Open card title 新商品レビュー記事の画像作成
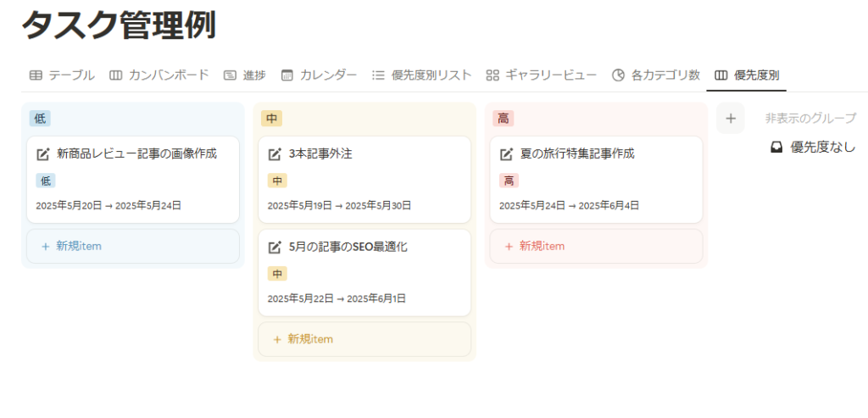 click(136, 154)
